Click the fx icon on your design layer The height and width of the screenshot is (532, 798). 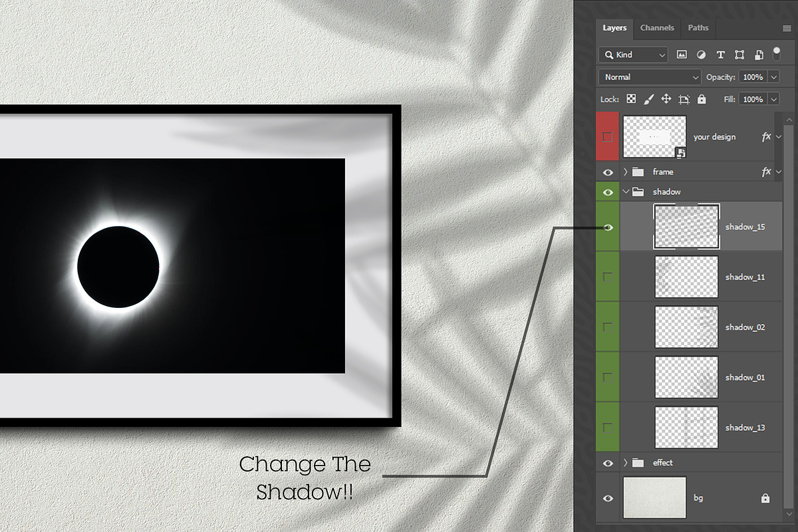coord(766,136)
